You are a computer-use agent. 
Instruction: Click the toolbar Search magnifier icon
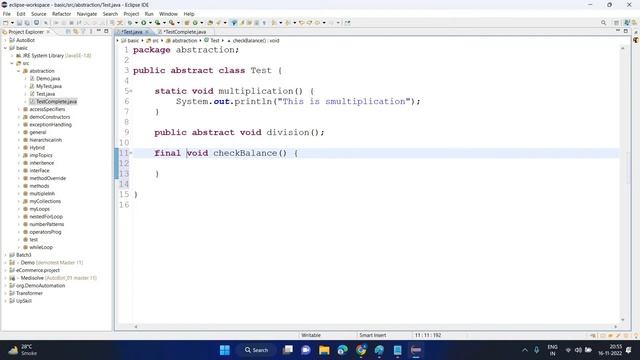(603, 23)
